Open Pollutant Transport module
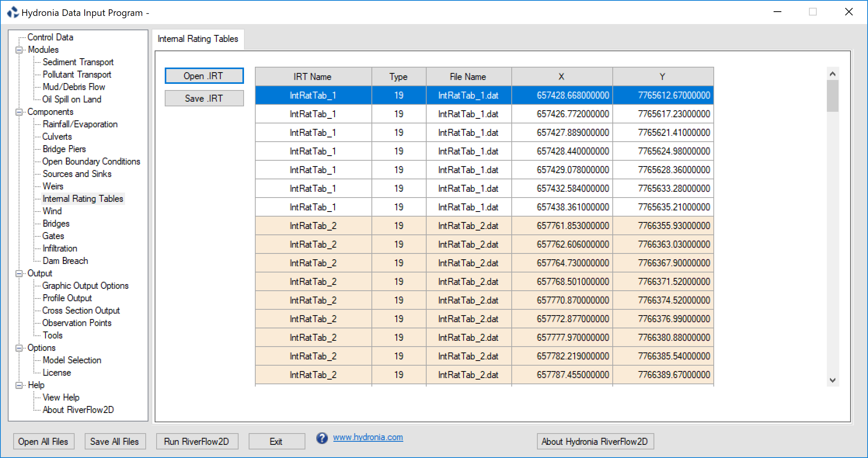The image size is (868, 458). tap(77, 75)
